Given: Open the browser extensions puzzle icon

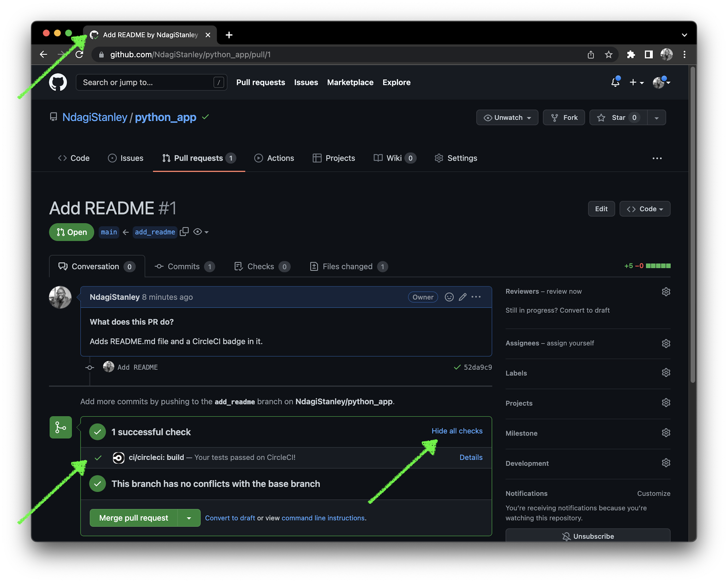Looking at the screenshot, I should (x=631, y=55).
